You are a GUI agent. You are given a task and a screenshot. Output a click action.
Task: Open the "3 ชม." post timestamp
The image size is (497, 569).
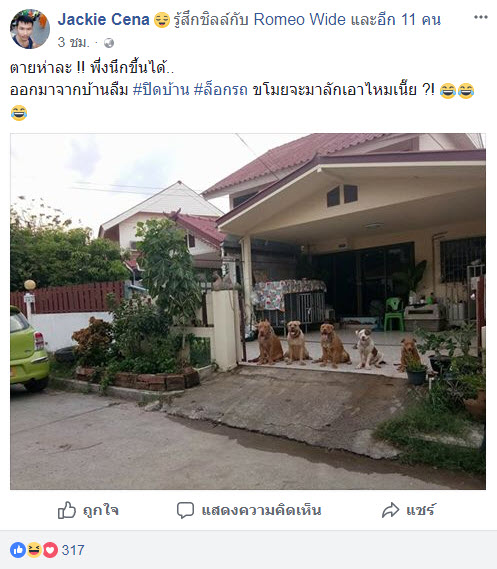[x=73, y=42]
